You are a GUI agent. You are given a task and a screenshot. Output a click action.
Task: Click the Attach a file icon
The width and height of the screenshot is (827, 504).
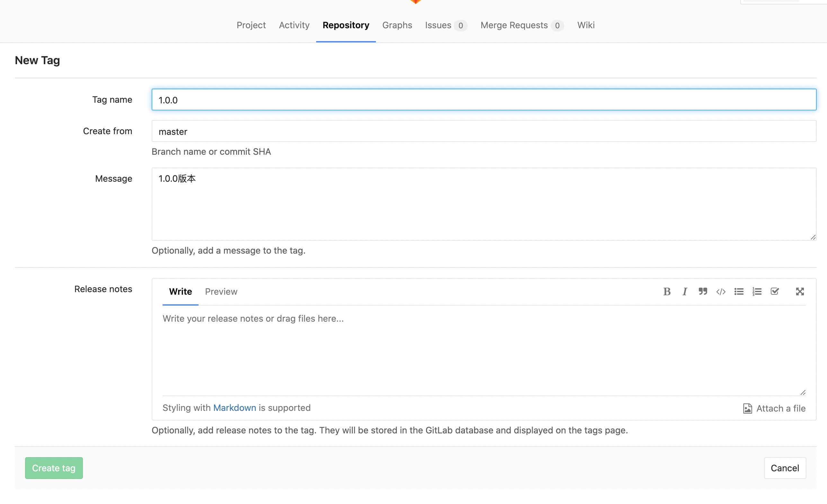click(747, 408)
